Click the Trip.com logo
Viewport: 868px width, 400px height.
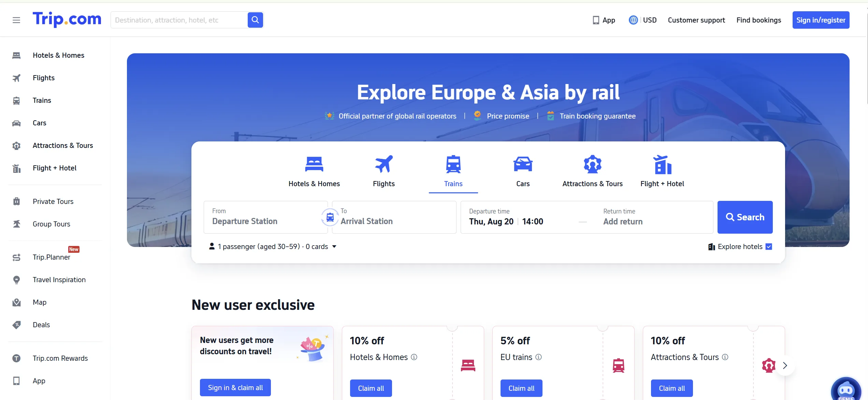pyautogui.click(x=67, y=19)
